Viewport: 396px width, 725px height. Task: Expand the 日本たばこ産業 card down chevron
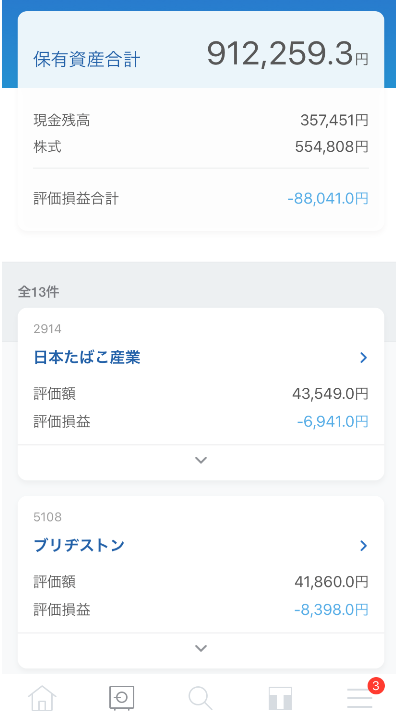pyautogui.click(x=201, y=461)
